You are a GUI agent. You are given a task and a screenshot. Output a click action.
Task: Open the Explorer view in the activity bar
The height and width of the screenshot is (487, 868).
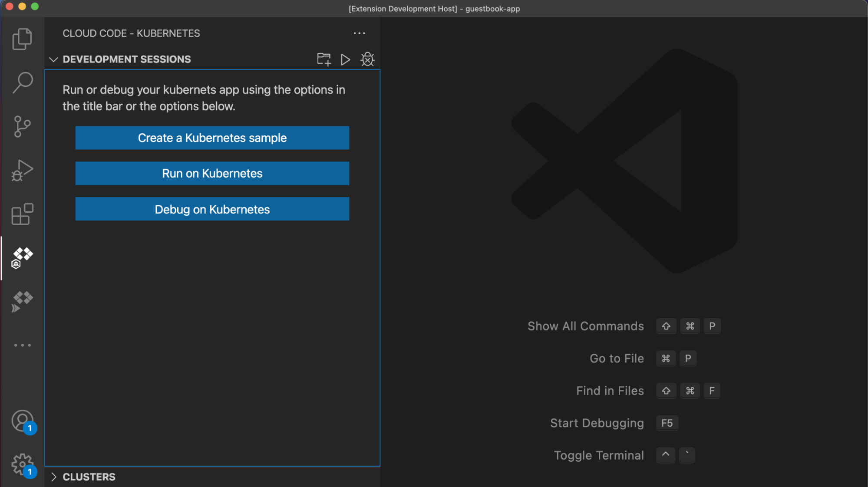22,39
